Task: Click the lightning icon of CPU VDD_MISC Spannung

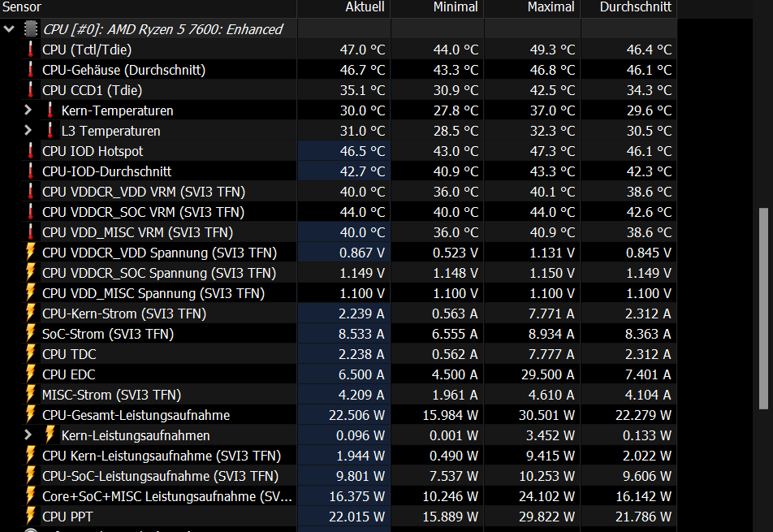Action: pos(31,293)
